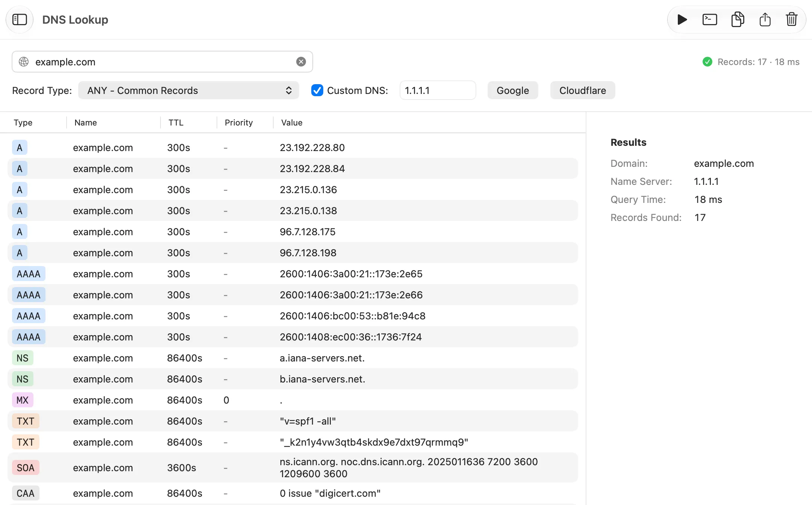Delete results with the trash icon
Viewport: 812px width, 505px height.
(x=792, y=20)
